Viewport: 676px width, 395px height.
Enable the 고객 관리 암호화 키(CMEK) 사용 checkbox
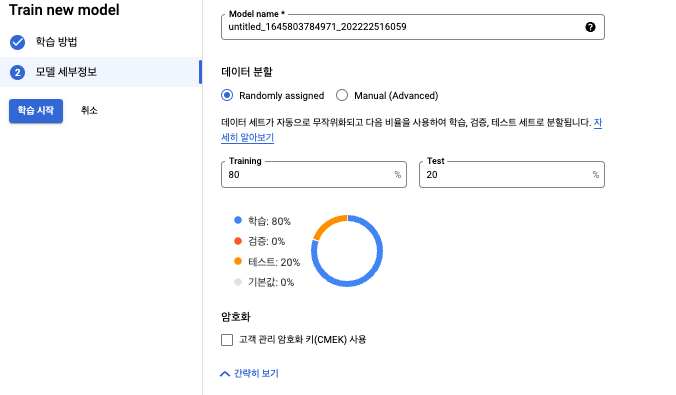point(227,340)
